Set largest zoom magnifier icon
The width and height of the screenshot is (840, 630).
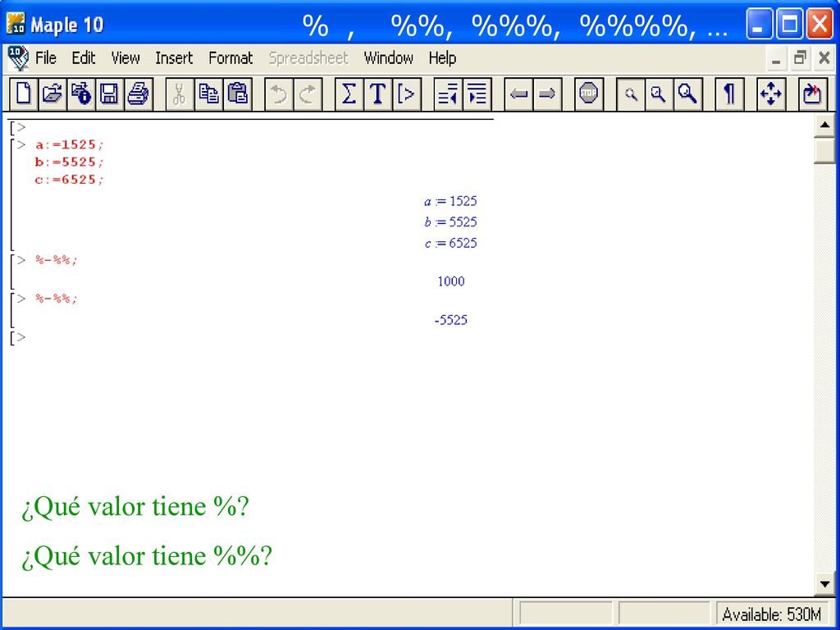point(687,94)
